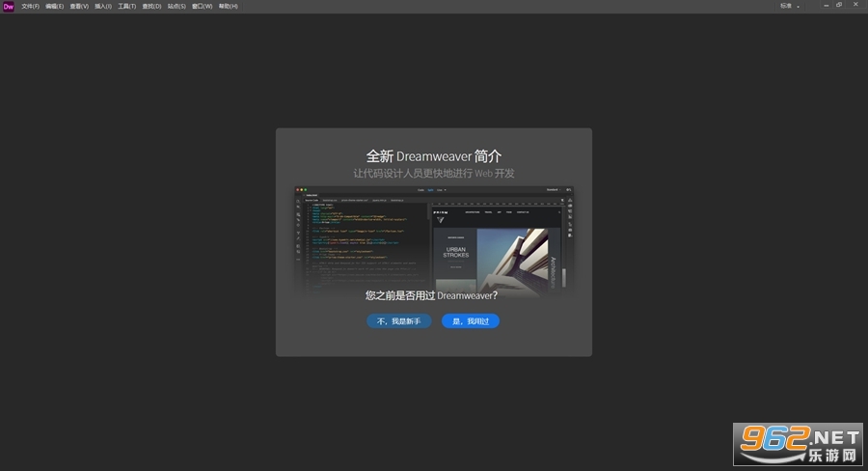This screenshot has height=471, width=868.
Task: Open the 工具(T) menu
Action: tap(126, 6)
